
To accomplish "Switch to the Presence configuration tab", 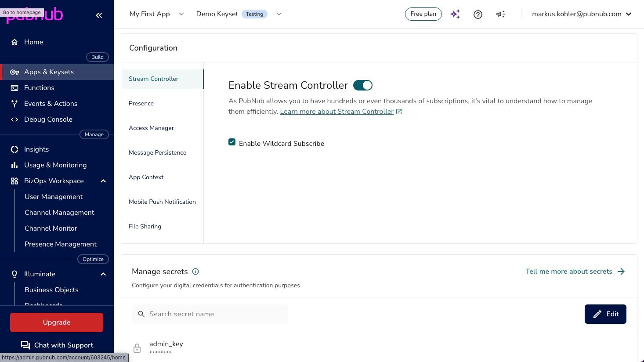I will click(x=141, y=103).
